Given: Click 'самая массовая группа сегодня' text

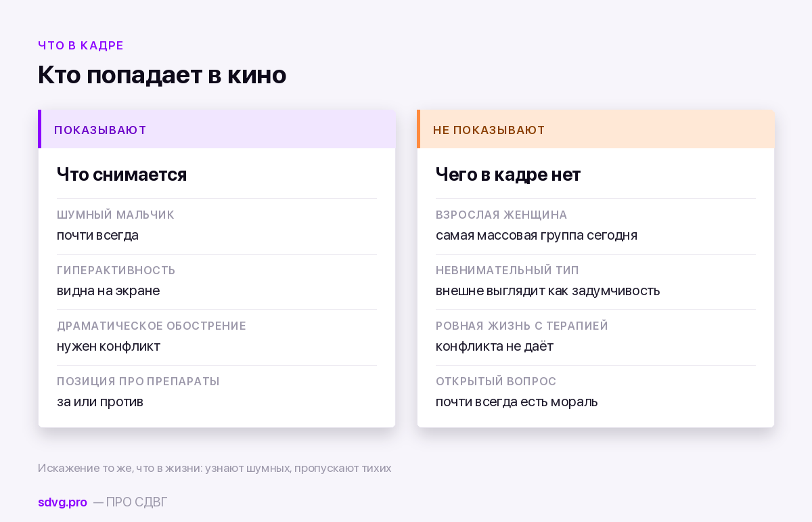Looking at the screenshot, I should [537, 236].
